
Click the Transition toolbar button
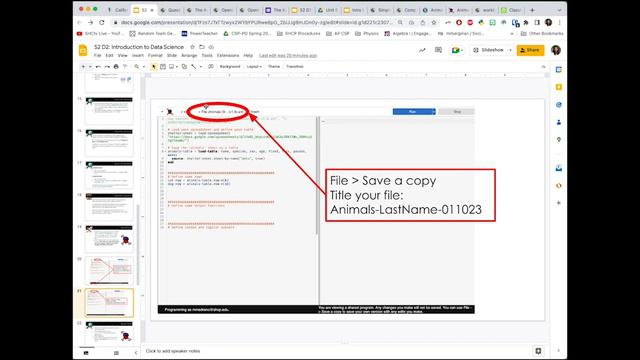pyautogui.click(x=295, y=67)
